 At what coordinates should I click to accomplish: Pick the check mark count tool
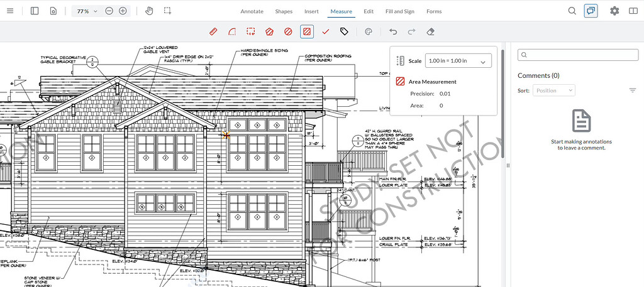tap(326, 31)
